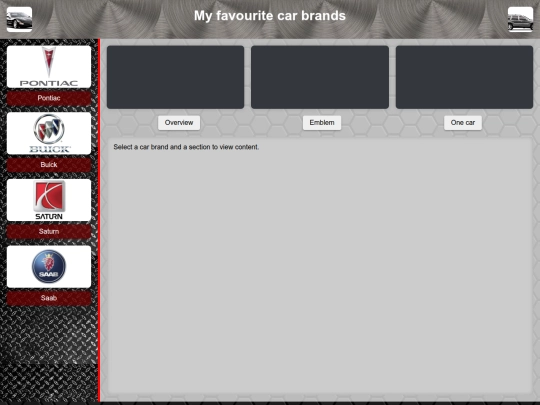Select the Saab logo image
This screenshot has height=405, width=540.
[49, 267]
